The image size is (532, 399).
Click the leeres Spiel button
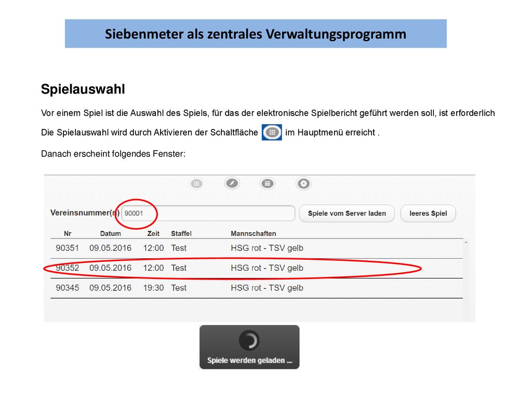click(428, 214)
